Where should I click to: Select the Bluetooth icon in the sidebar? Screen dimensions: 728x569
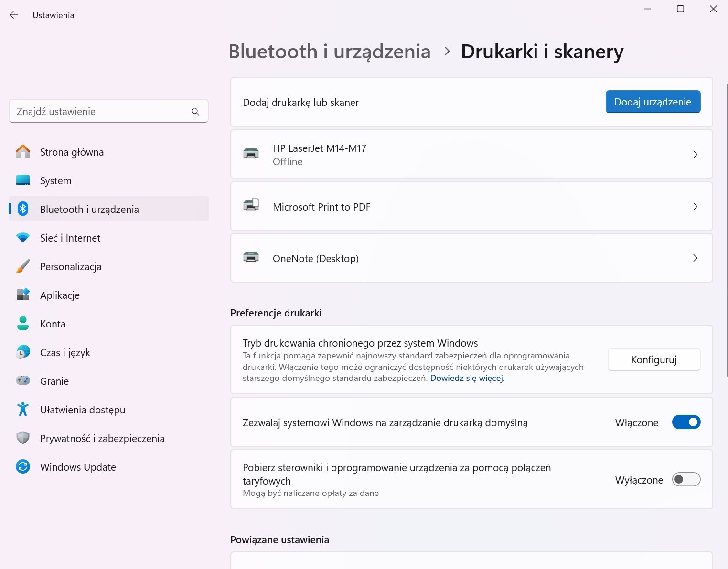click(22, 209)
